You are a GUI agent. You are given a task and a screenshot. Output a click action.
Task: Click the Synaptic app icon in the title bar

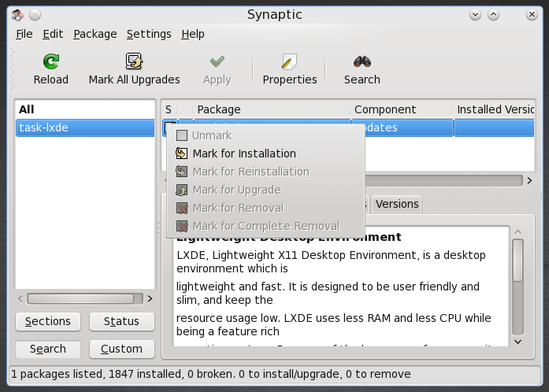[x=17, y=15]
